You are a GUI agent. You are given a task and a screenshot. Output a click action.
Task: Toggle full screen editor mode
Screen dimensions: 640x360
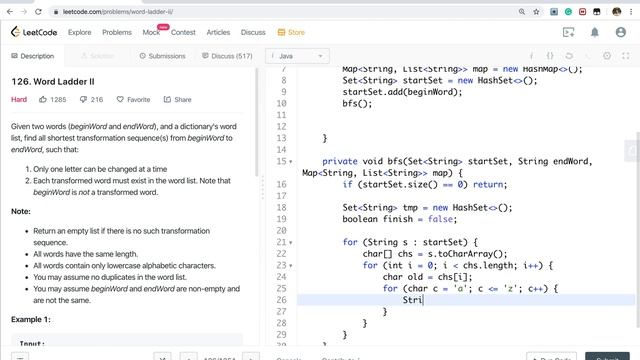626,56
